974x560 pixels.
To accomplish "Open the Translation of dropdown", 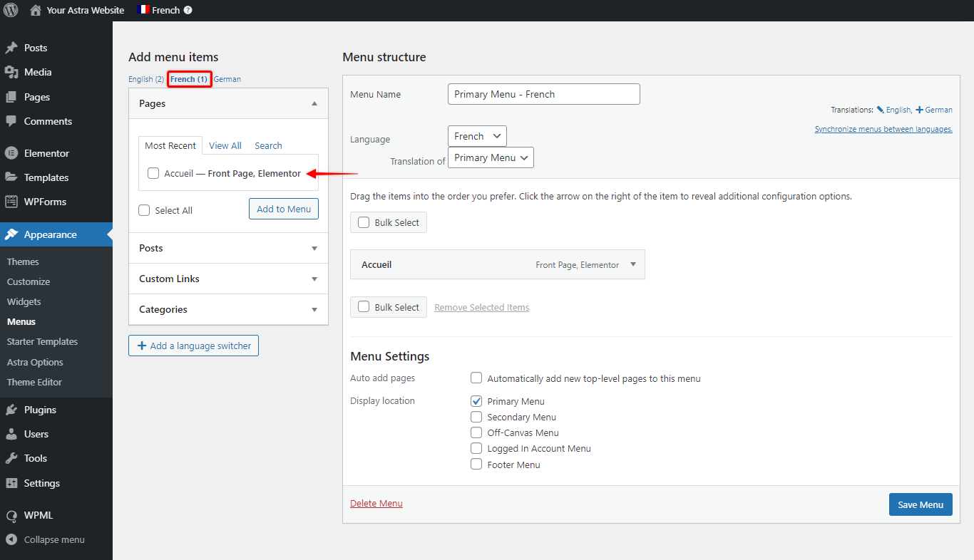I will coord(491,157).
